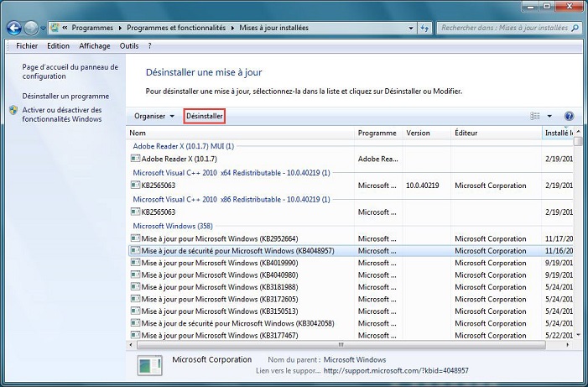Open Page d'accueil du panneau de configuration

[70, 71]
